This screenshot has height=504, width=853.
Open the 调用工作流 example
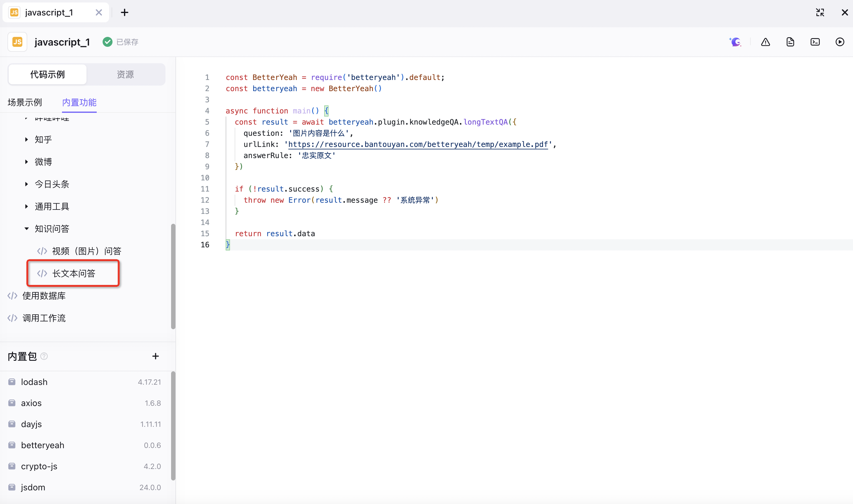pos(44,318)
